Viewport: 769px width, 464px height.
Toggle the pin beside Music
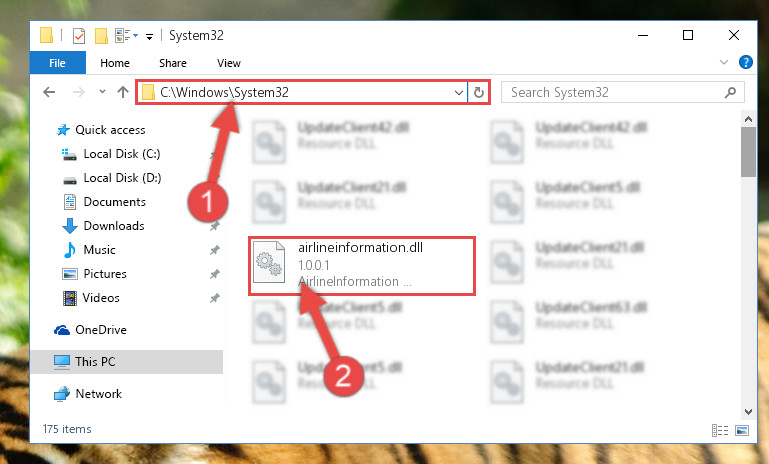[214, 250]
